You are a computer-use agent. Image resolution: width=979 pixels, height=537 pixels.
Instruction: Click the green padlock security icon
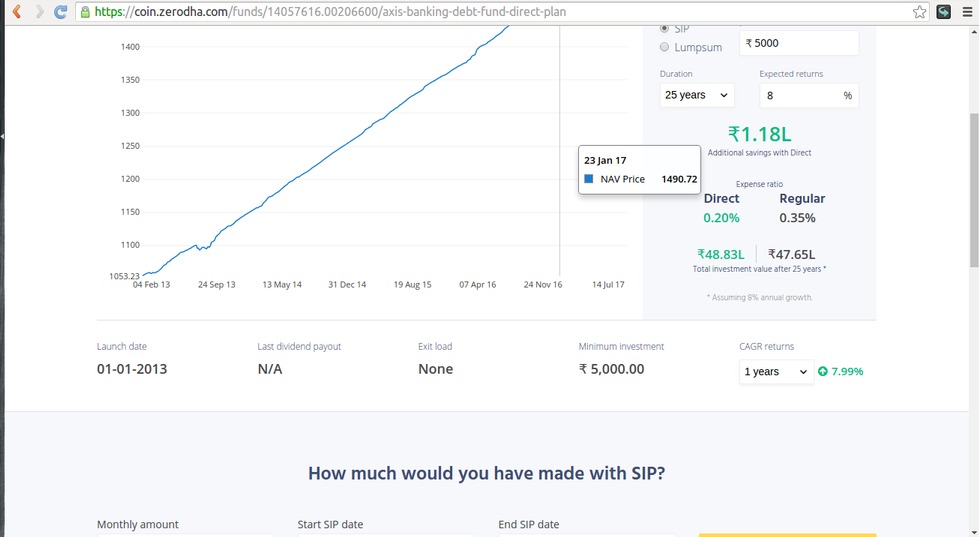pyautogui.click(x=86, y=12)
